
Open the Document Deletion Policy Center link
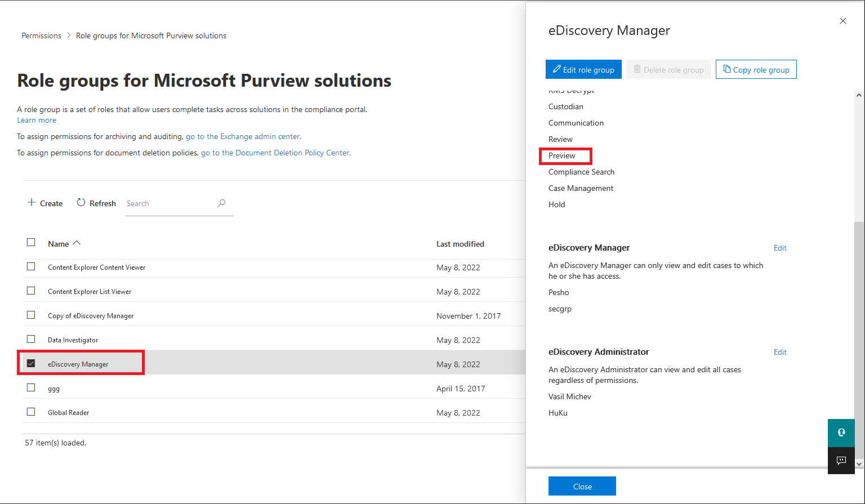pyautogui.click(x=275, y=153)
